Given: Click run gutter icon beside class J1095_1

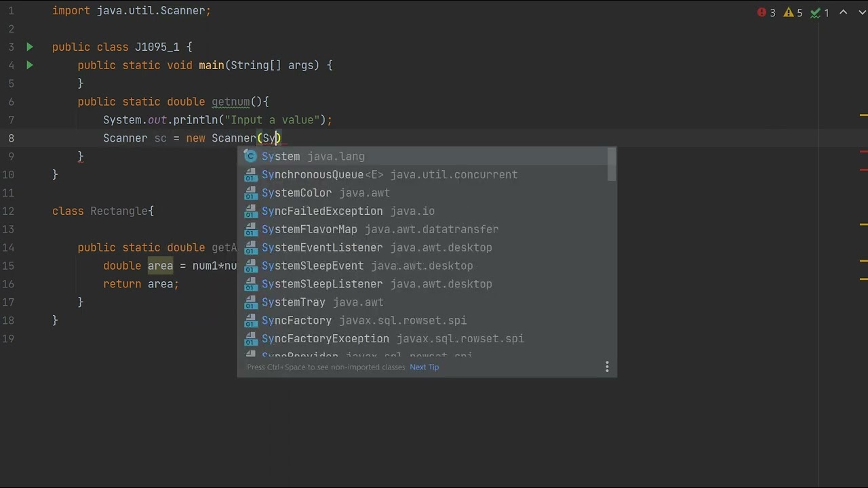Looking at the screenshot, I should (30, 47).
